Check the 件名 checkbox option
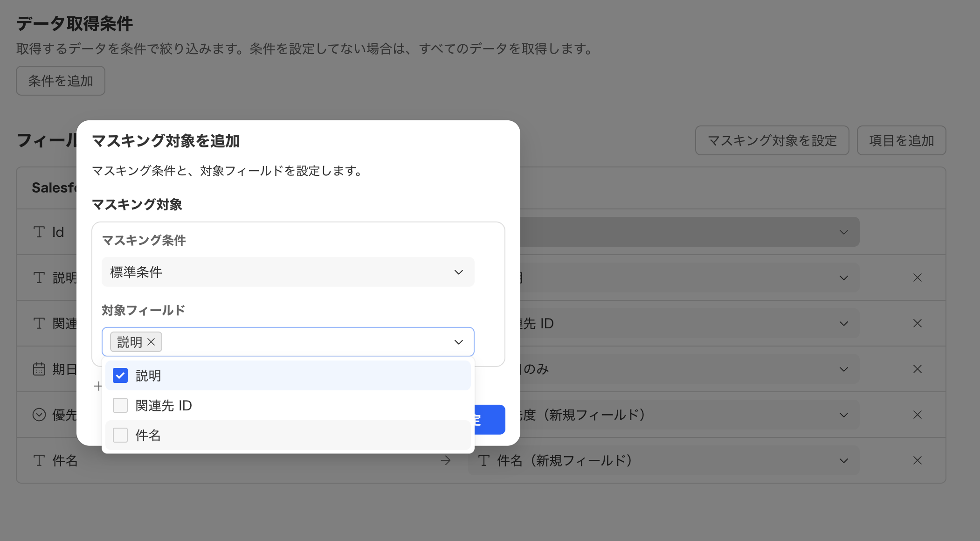This screenshot has height=541, width=980. pyautogui.click(x=120, y=435)
